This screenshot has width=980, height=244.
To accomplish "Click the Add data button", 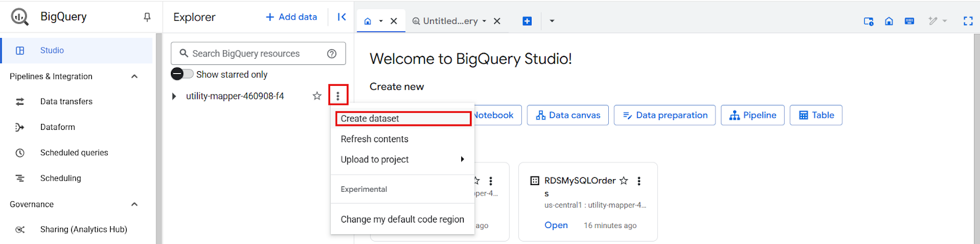I will pos(292,17).
